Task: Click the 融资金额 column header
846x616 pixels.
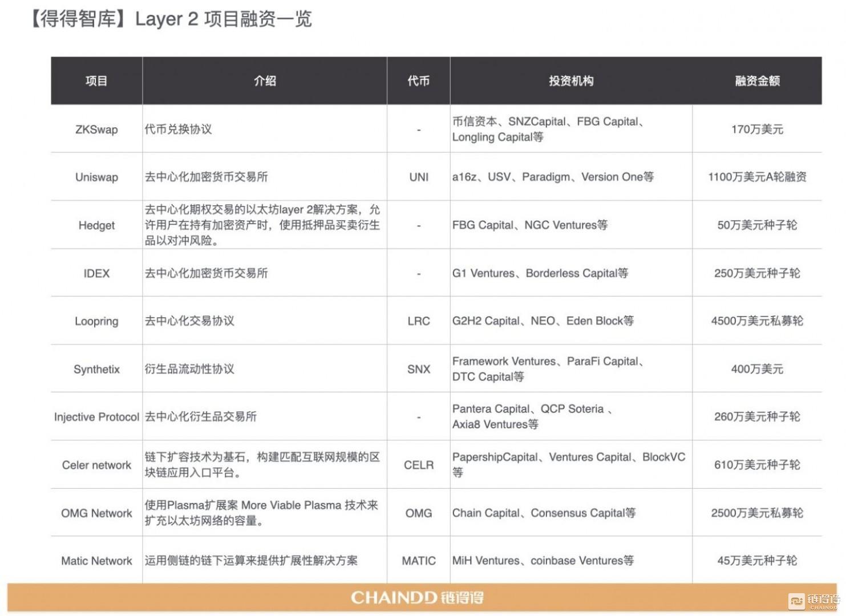Action: coord(756,80)
